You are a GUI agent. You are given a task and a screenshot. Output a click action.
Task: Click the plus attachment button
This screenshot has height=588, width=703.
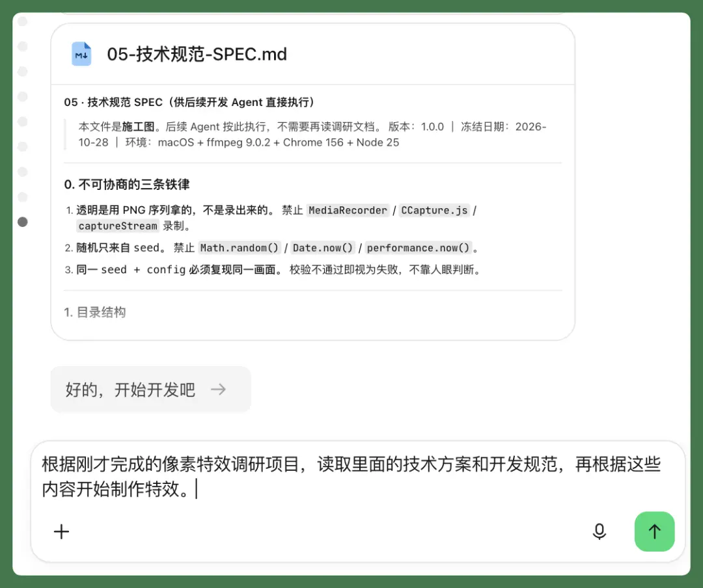61,531
